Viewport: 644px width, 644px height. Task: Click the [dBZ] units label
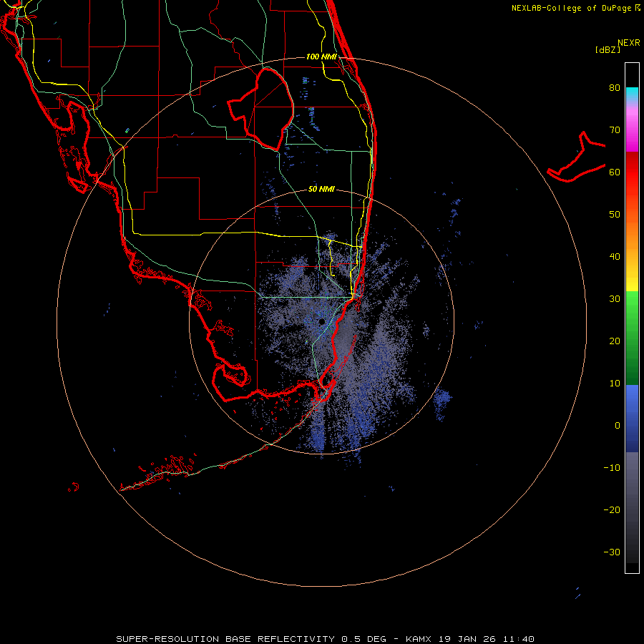[x=608, y=49]
